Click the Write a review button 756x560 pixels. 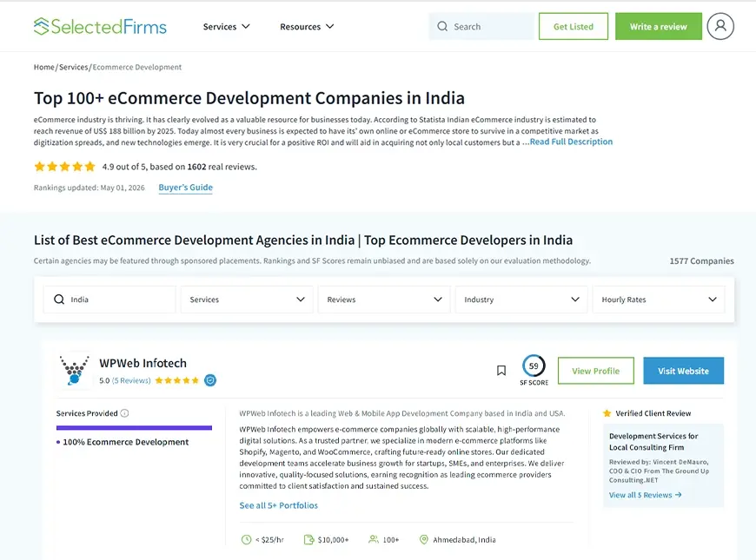tap(658, 27)
